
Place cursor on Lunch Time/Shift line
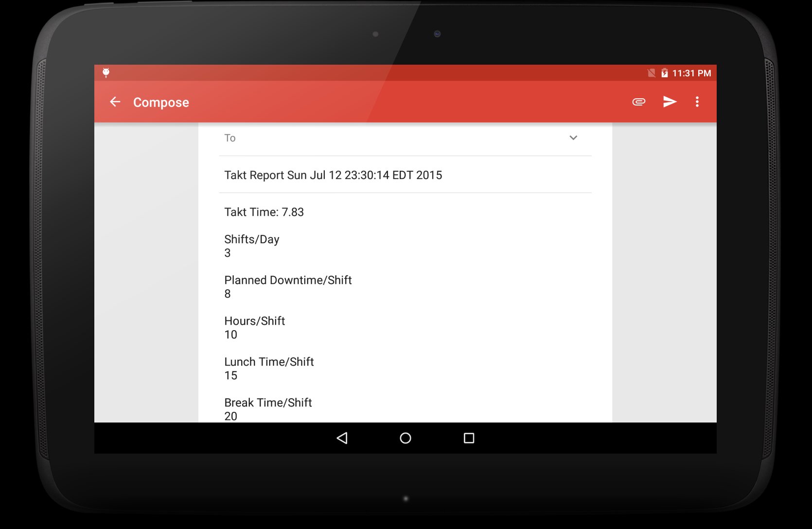click(x=269, y=362)
